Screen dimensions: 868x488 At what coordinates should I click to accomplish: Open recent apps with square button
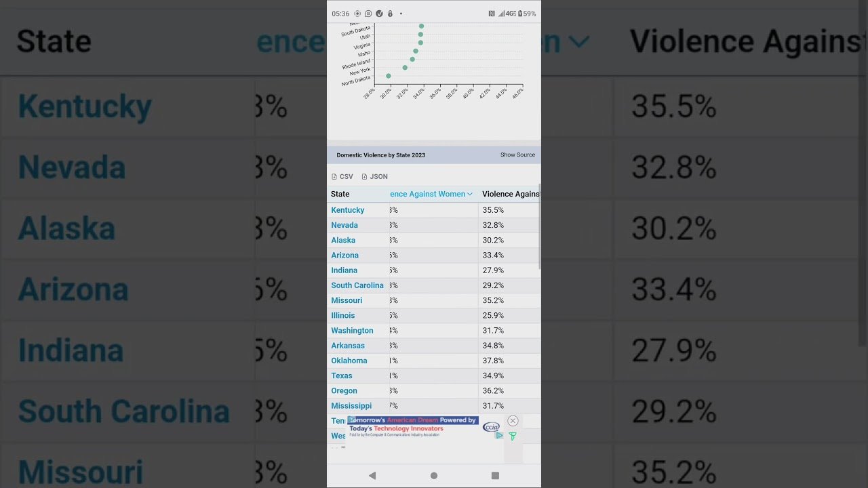495,476
